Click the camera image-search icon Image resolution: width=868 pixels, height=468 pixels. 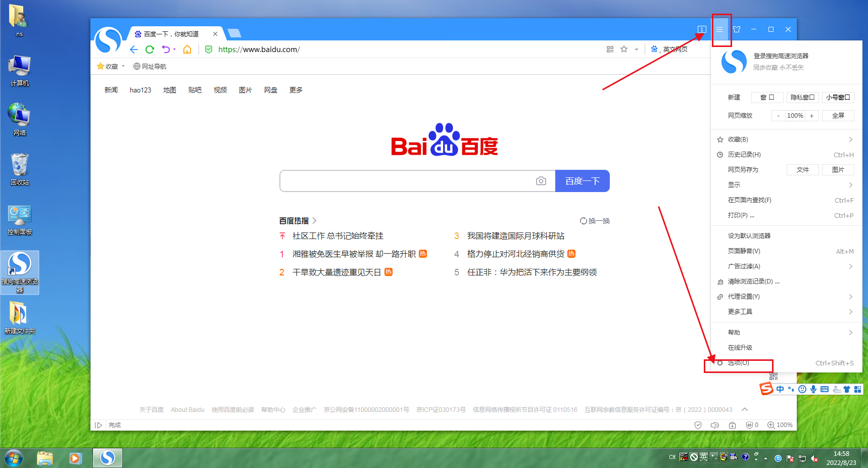click(x=541, y=181)
